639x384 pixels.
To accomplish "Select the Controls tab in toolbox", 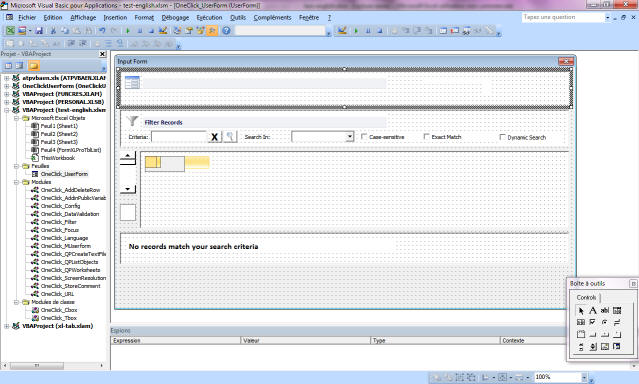I will click(586, 297).
